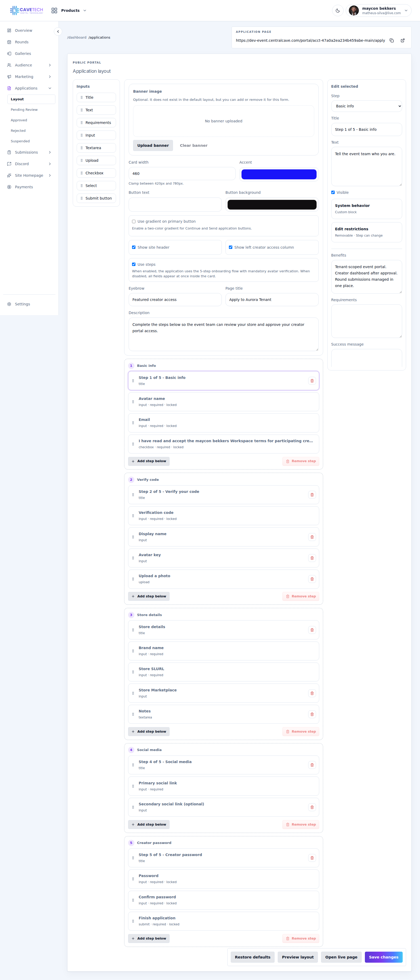Go to /dashboard breadcrumb link
This screenshot has height=980, width=420.
tap(77, 37)
